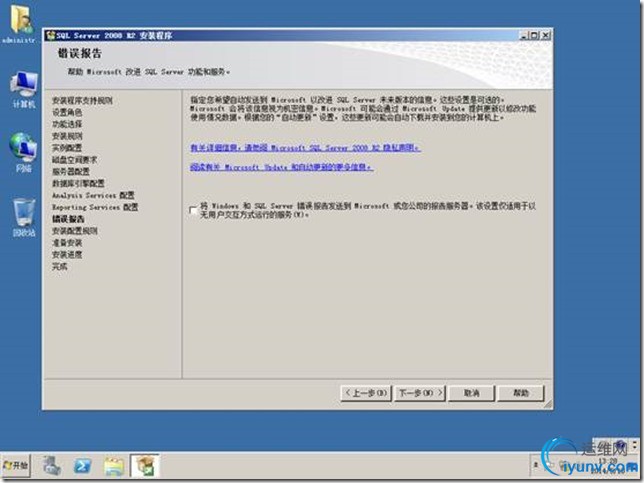Viewport: 644px width, 483px height.
Task: Select the 设置角色 step
Action: click(x=67, y=112)
